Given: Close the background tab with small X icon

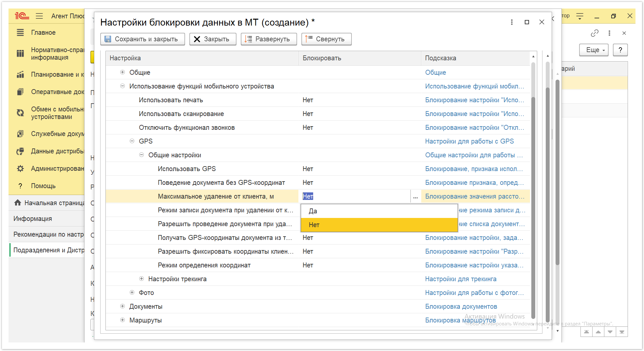Looking at the screenshot, I should coord(624,33).
